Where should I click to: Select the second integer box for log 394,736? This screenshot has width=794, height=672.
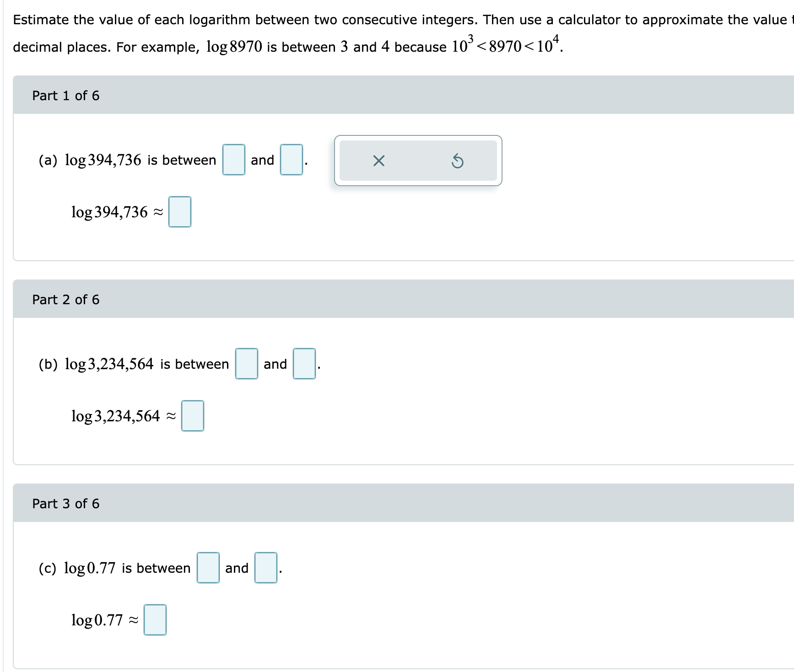tap(291, 160)
